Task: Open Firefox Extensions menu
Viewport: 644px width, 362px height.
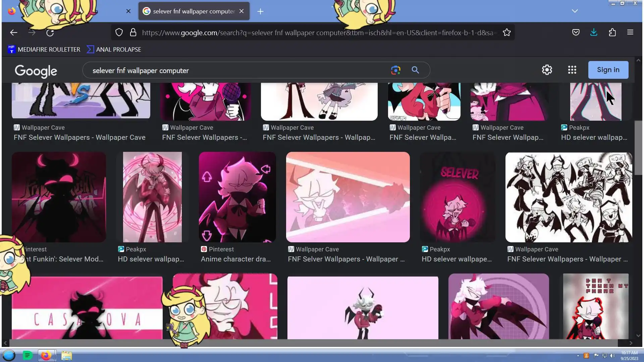Action: coord(612,33)
